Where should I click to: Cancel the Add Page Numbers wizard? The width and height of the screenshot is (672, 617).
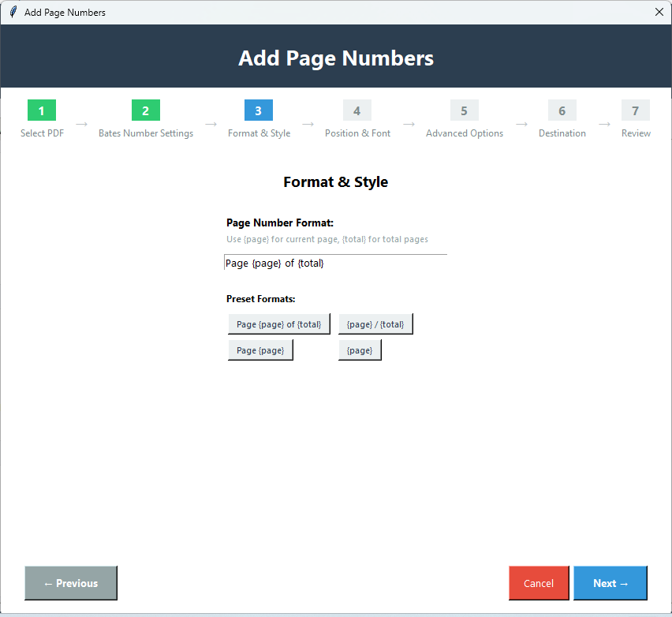point(539,582)
